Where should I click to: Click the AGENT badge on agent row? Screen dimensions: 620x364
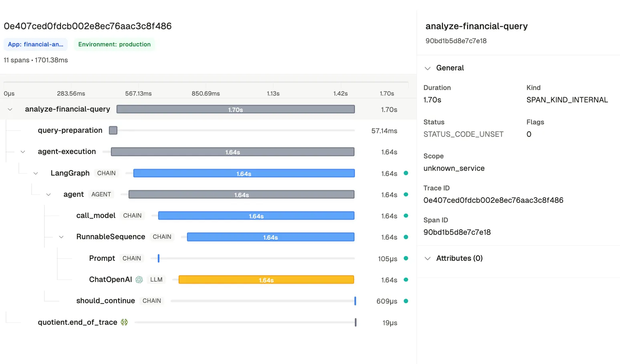pos(101,194)
